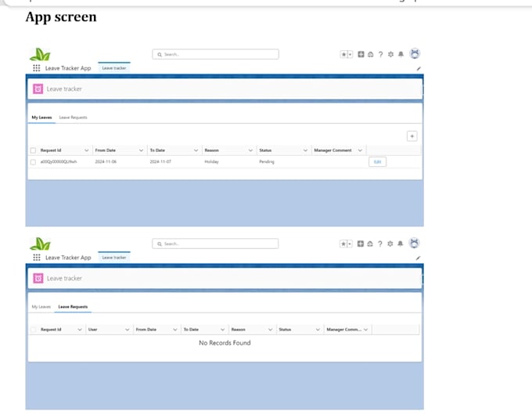This screenshot has width=532, height=419.
Task: Click pencil edit navigation icon, lower screen
Action: tap(418, 258)
